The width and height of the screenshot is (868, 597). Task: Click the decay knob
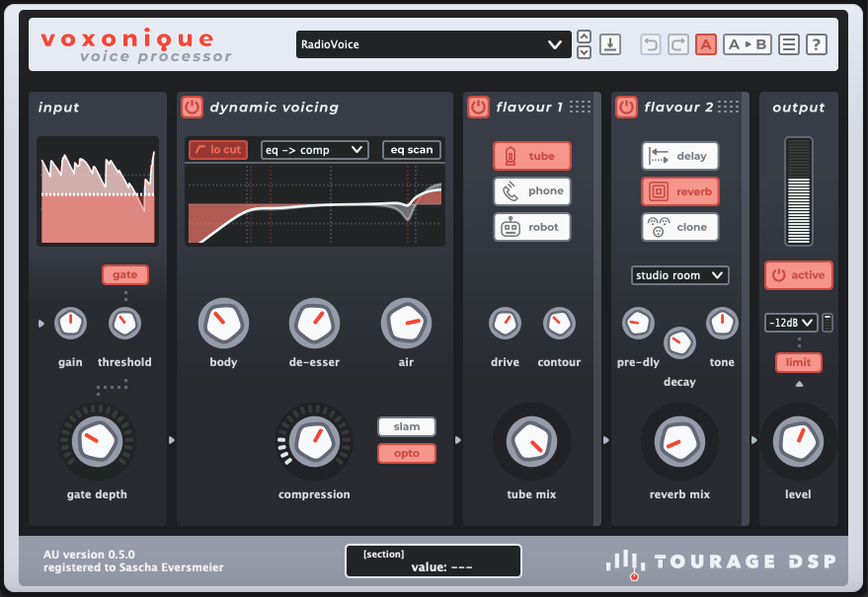[x=679, y=343]
